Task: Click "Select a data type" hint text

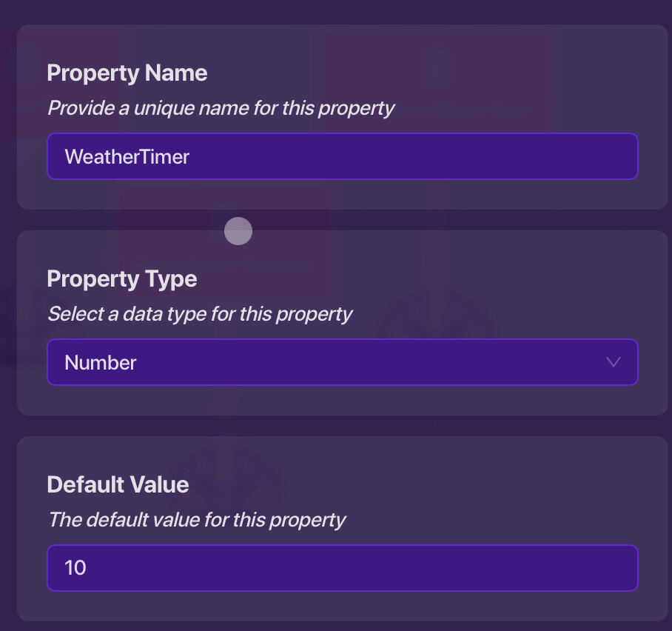Action: tap(200, 314)
